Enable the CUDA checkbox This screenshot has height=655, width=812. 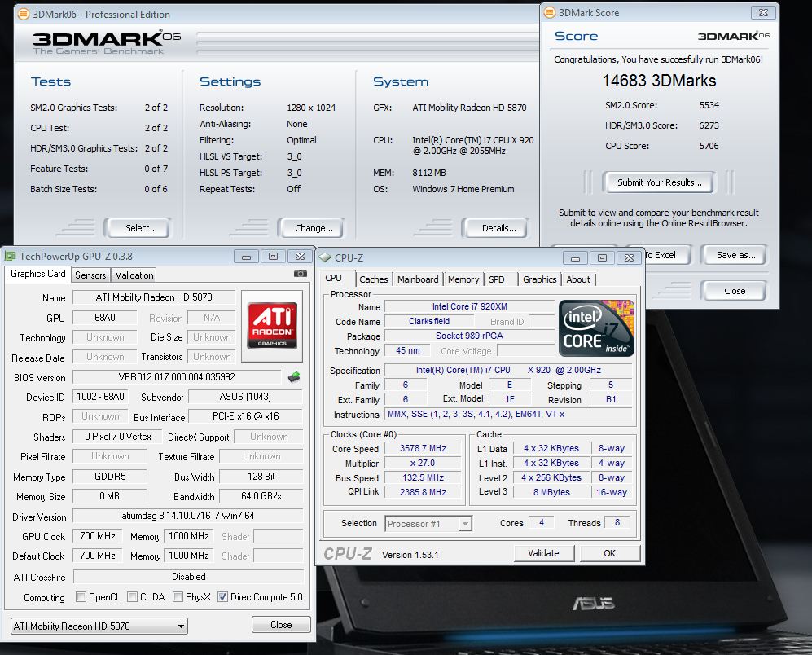(x=132, y=597)
